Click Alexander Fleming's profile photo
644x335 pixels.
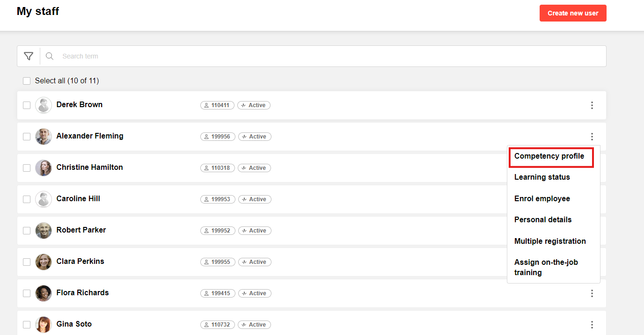click(44, 137)
